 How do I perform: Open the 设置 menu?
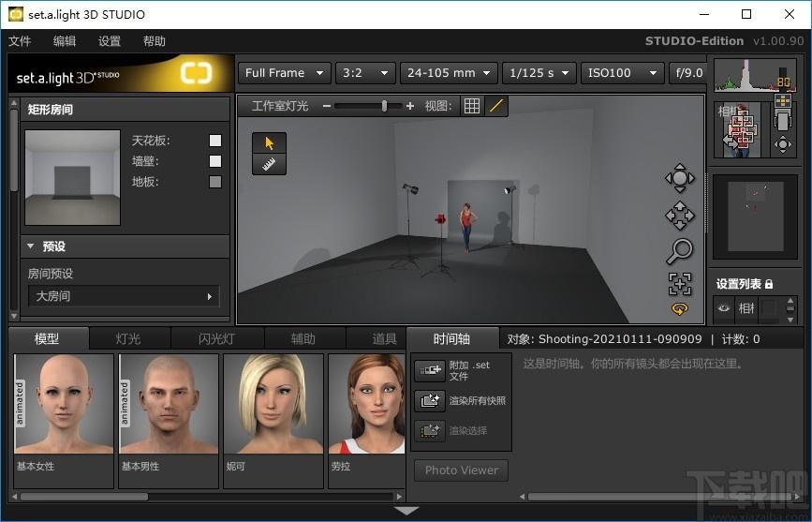(x=110, y=41)
